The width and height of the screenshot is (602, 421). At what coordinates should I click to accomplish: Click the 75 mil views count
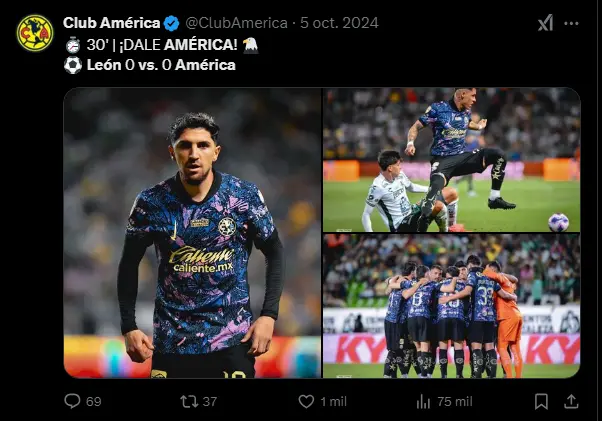coord(455,401)
